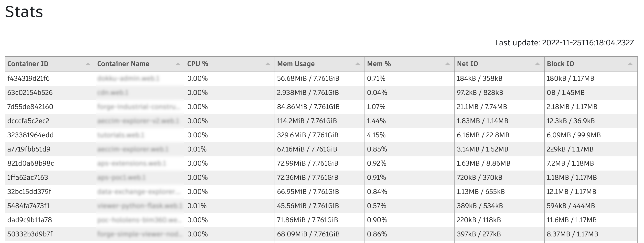
Task: Click the sort arrow in Mem Usage header
Action: tap(358, 64)
